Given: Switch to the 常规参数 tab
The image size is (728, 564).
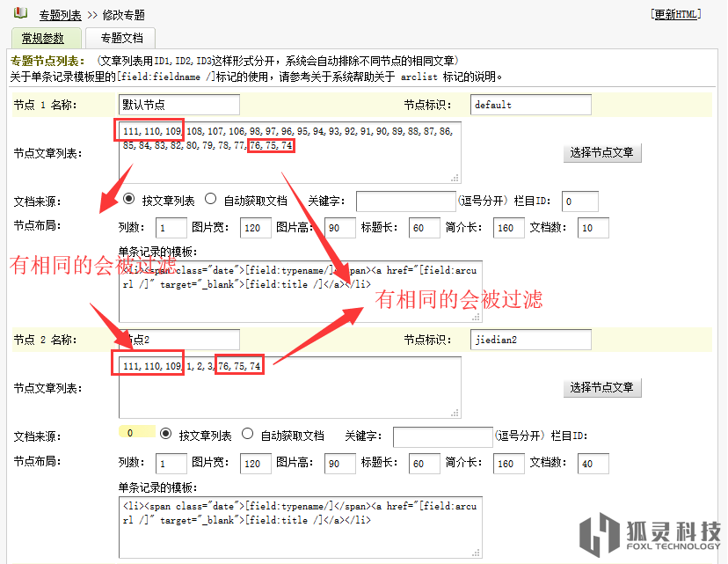Looking at the screenshot, I should 46,38.
